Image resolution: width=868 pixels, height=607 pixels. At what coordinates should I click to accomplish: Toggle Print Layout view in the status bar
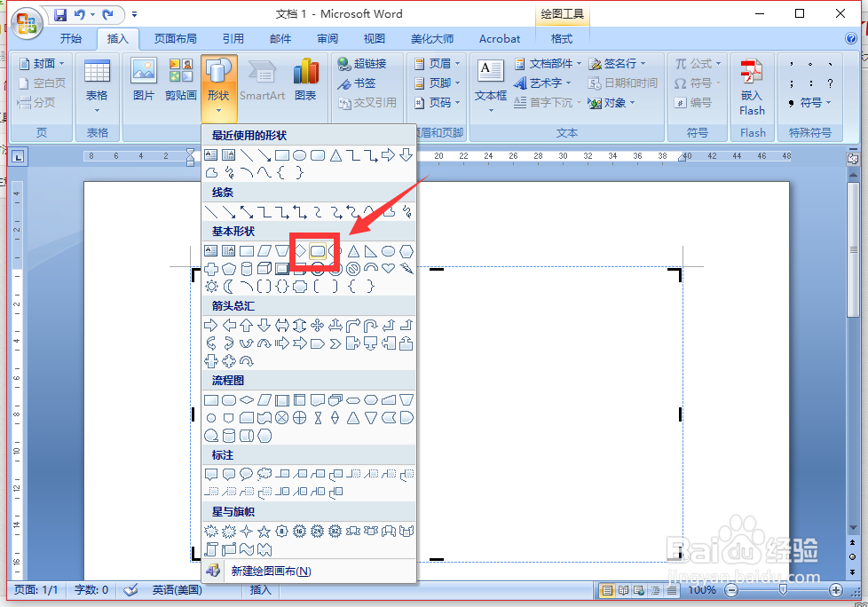607,589
